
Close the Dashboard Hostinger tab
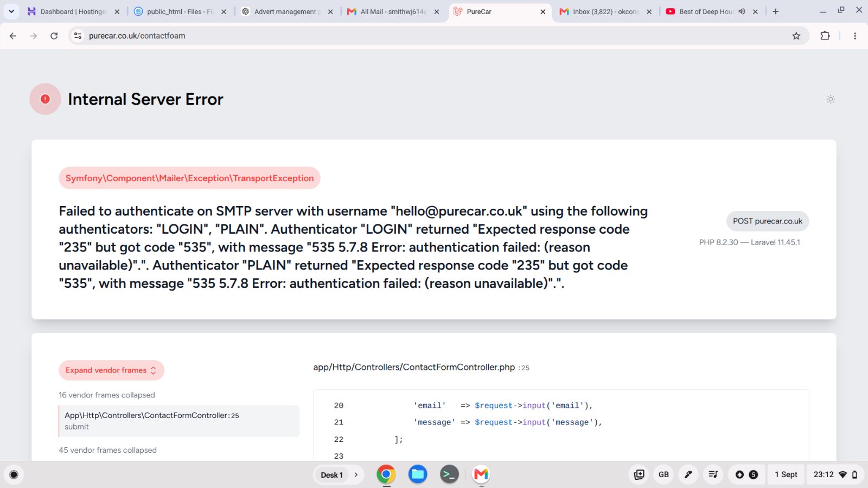[117, 11]
